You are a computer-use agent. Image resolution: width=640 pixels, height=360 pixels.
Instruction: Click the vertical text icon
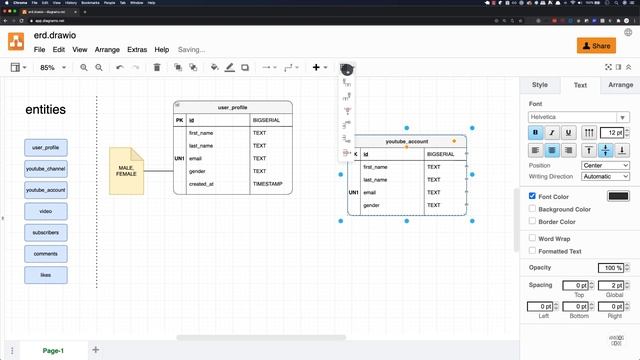coord(589,132)
